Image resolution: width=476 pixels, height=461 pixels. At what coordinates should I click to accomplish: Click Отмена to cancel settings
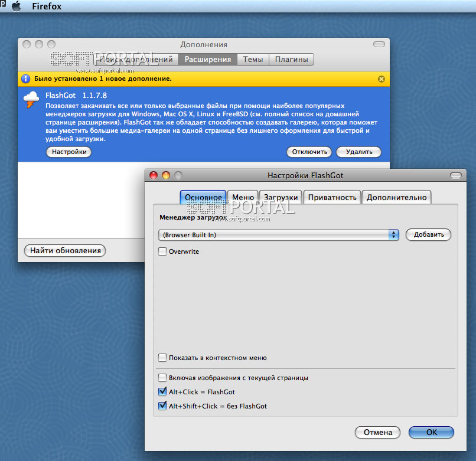click(377, 432)
